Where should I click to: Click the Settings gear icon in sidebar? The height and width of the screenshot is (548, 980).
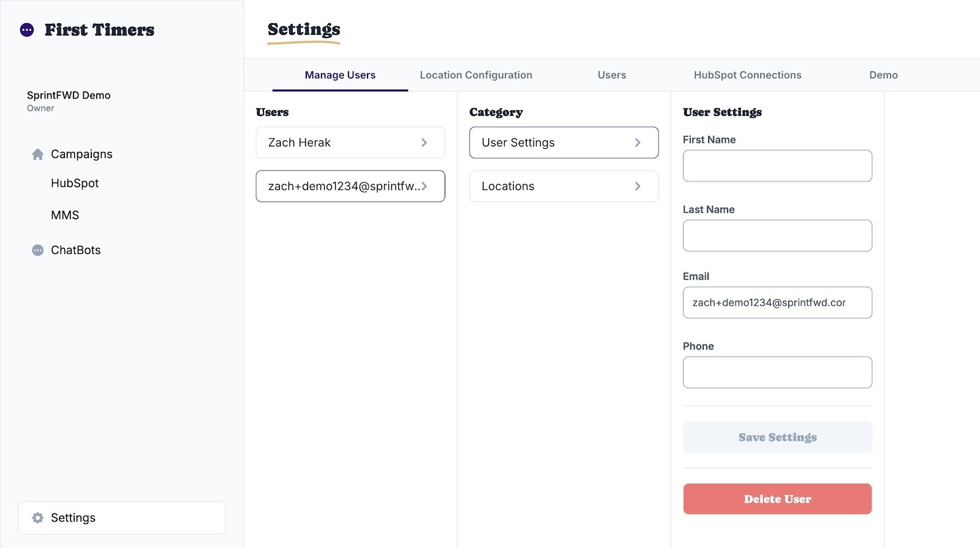[x=37, y=518]
